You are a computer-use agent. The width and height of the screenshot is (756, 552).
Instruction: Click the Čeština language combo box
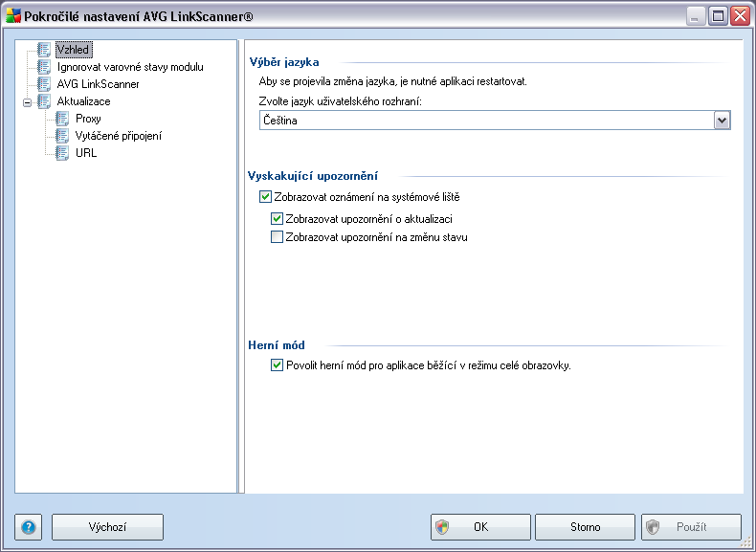point(495,120)
